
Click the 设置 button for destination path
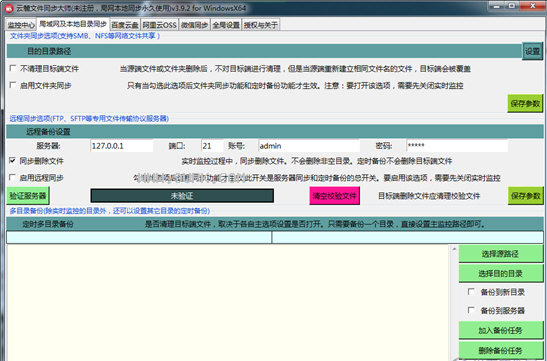coord(532,51)
